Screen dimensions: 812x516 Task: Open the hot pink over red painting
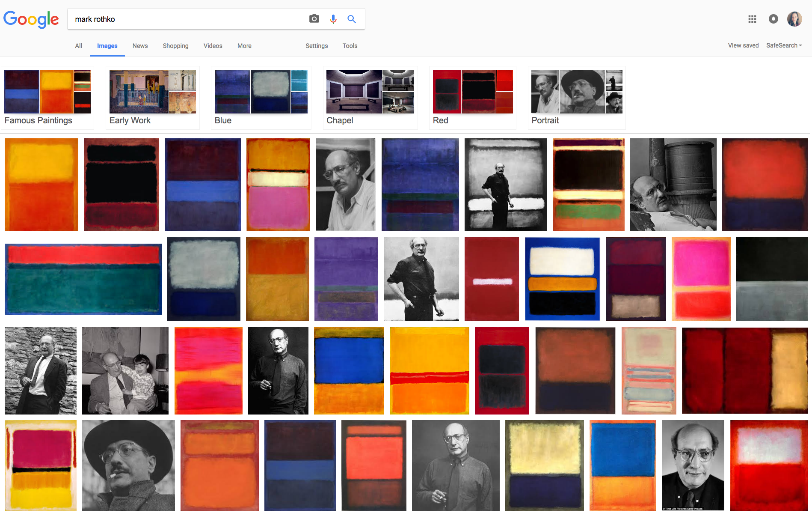pos(701,279)
